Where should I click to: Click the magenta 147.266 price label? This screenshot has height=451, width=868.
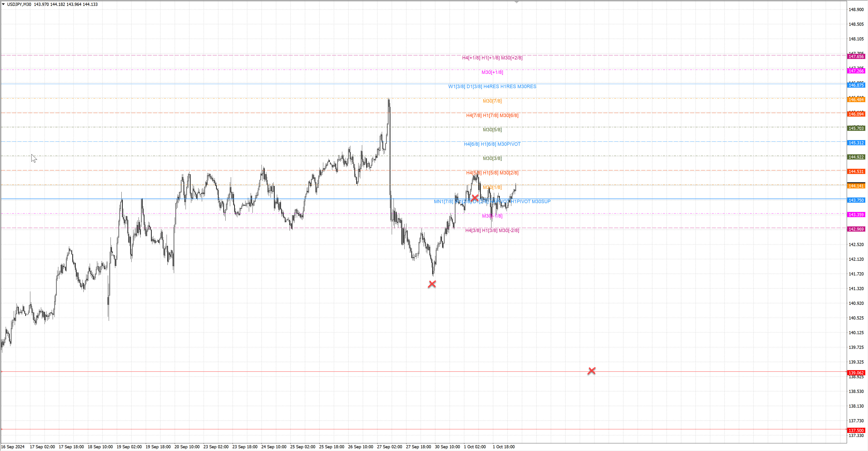click(x=856, y=71)
